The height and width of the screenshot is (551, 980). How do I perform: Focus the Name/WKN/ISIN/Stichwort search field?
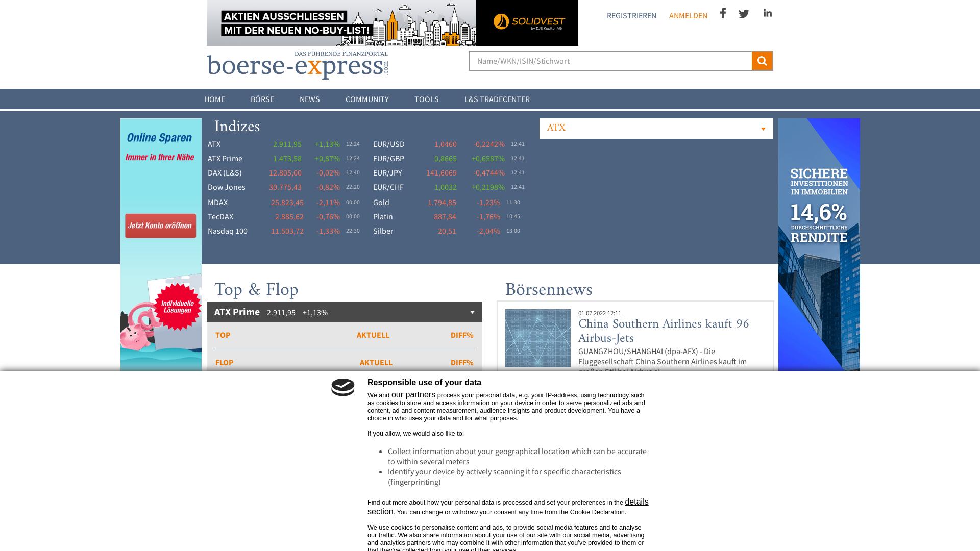(x=610, y=61)
